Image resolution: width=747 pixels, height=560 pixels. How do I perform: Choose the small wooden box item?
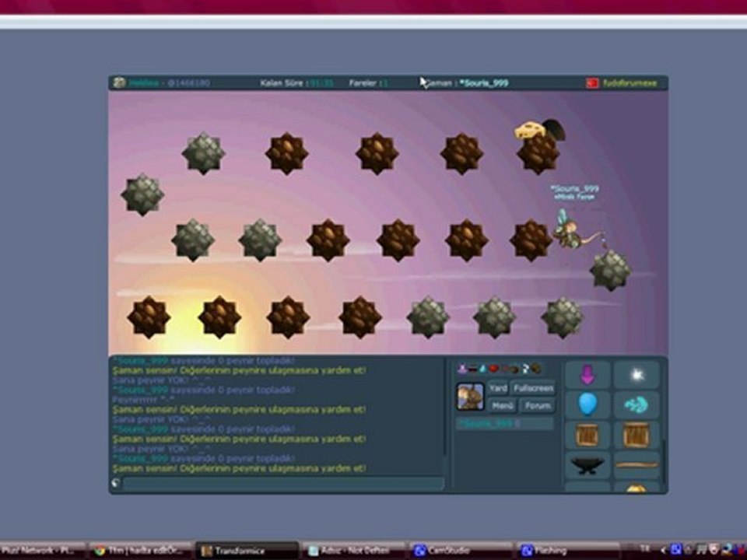pyautogui.click(x=587, y=435)
